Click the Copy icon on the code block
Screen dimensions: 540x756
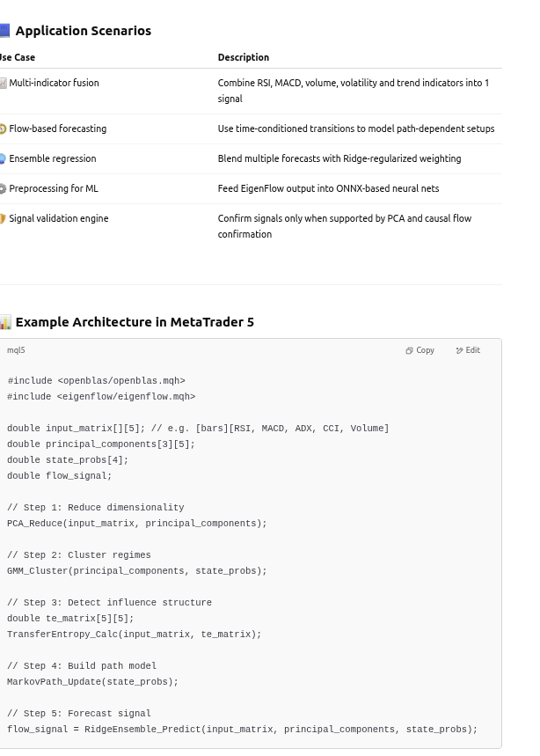410,350
